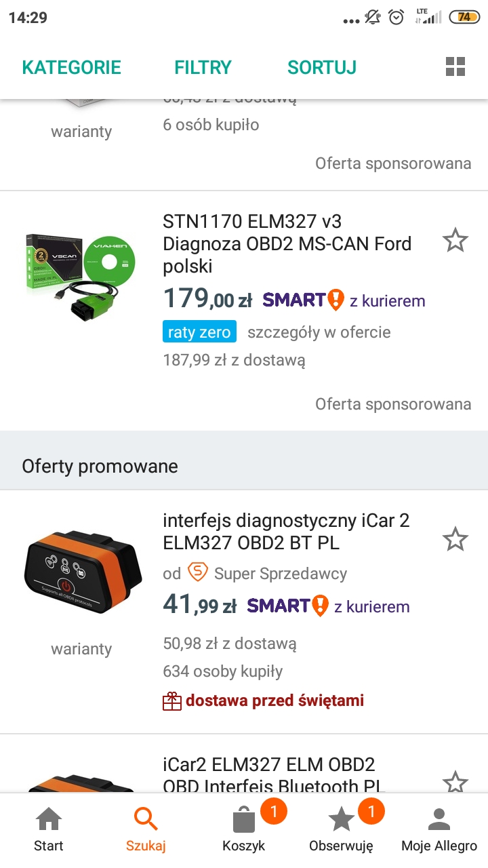Open Moje Allegro account tab

pos(439,829)
